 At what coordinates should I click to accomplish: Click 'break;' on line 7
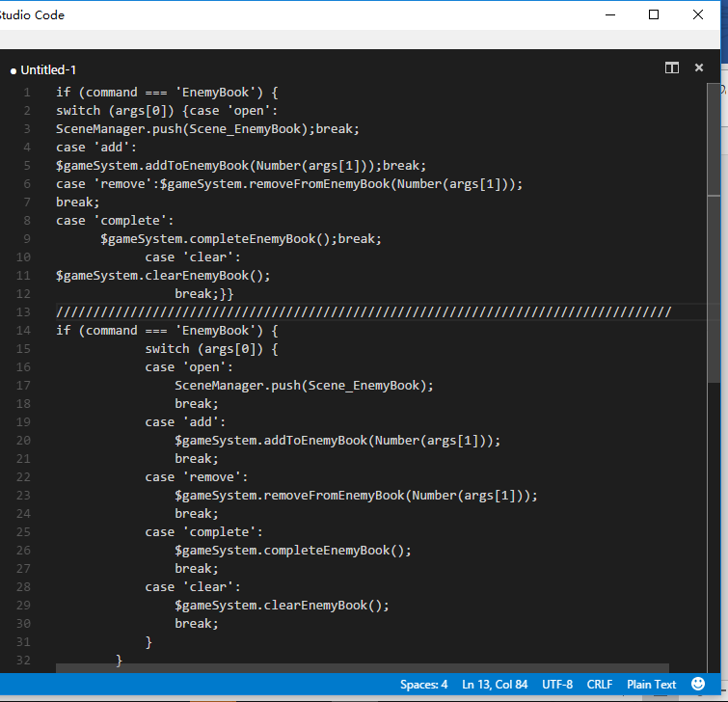tap(77, 202)
